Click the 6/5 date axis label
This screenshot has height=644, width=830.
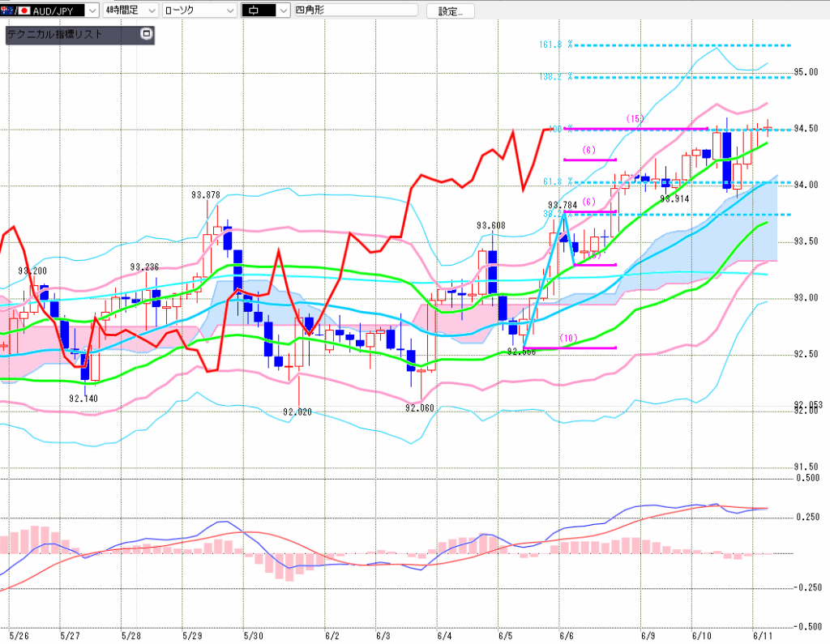coord(505,636)
